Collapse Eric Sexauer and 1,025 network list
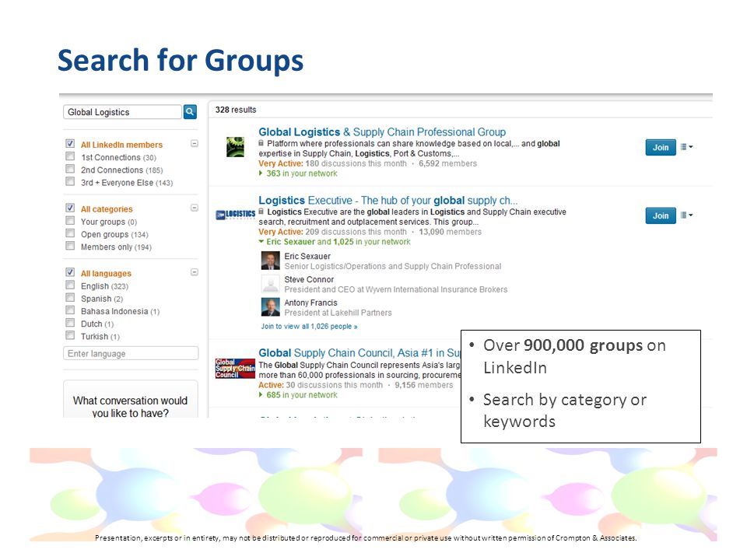Viewport: 747px width, 560px height. (x=335, y=242)
